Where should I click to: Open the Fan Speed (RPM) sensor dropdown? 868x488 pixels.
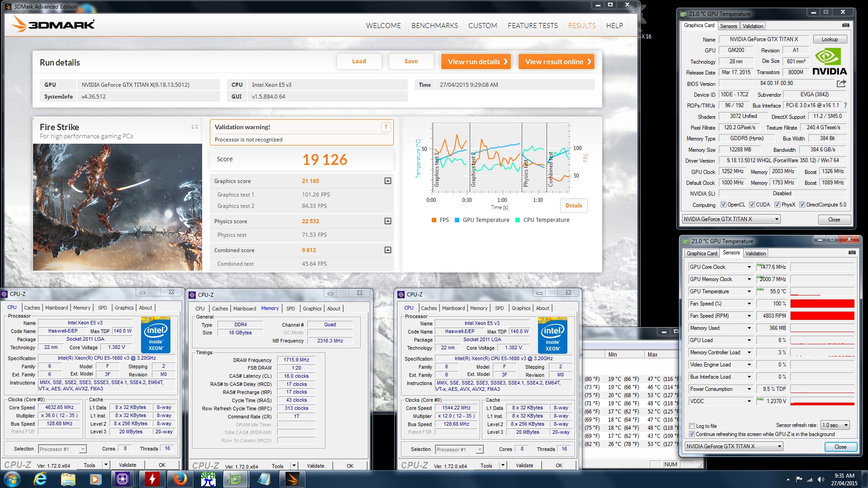[749, 316]
